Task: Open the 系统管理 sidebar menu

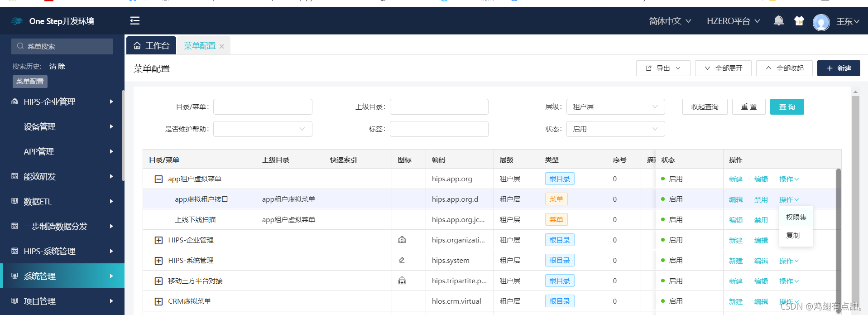Action: click(62, 276)
